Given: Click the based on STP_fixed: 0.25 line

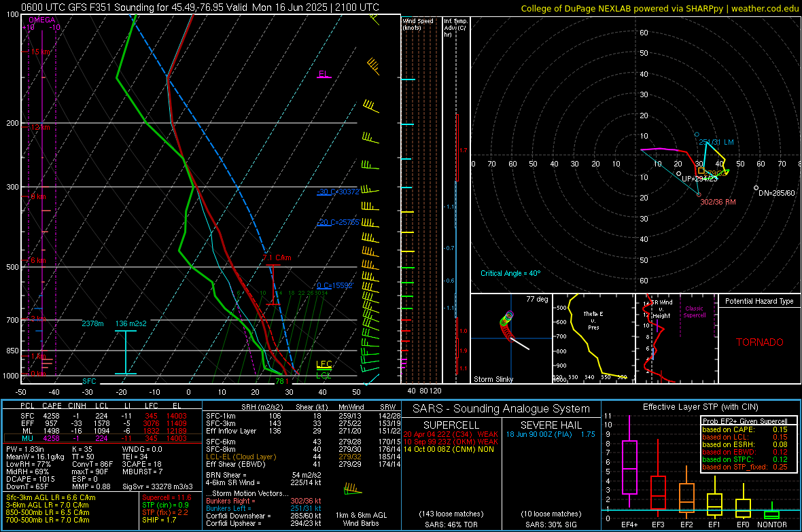Looking at the screenshot, I should tap(745, 467).
